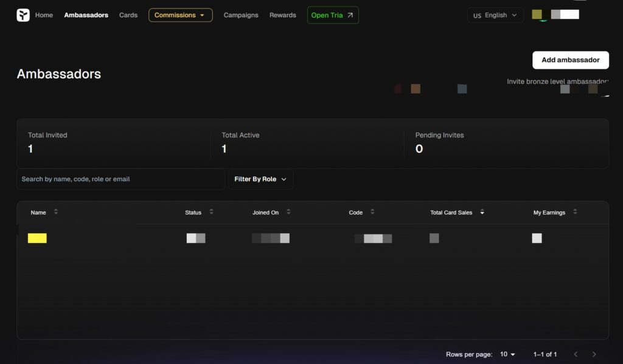Sort by My Earnings column arrows
Image resolution: width=623 pixels, height=364 pixels.
(x=575, y=212)
